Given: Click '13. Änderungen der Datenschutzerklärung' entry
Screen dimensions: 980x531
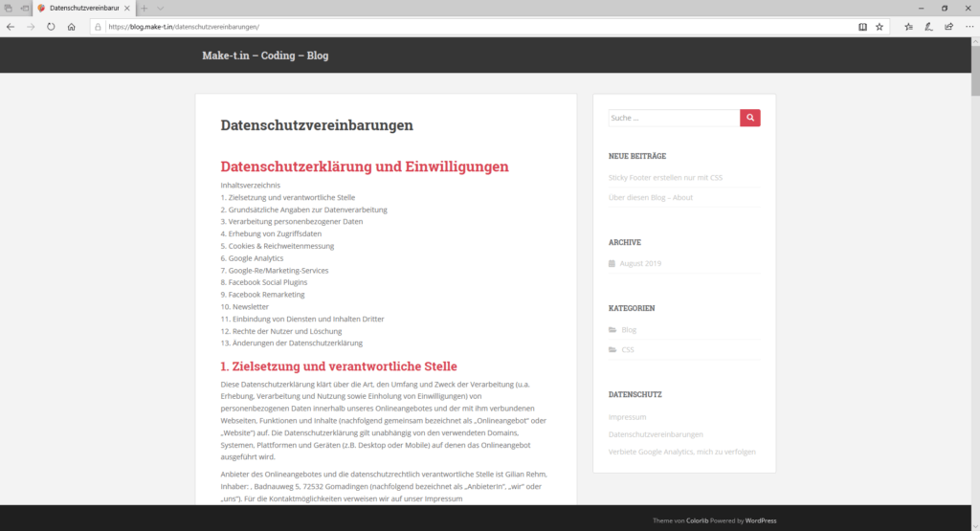Looking at the screenshot, I should click(x=291, y=343).
